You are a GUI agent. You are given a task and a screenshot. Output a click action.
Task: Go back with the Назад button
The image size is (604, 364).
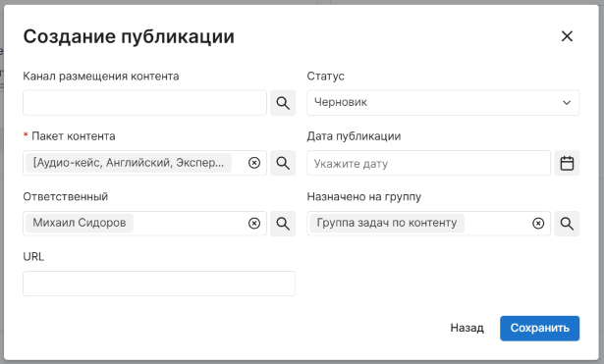click(467, 328)
